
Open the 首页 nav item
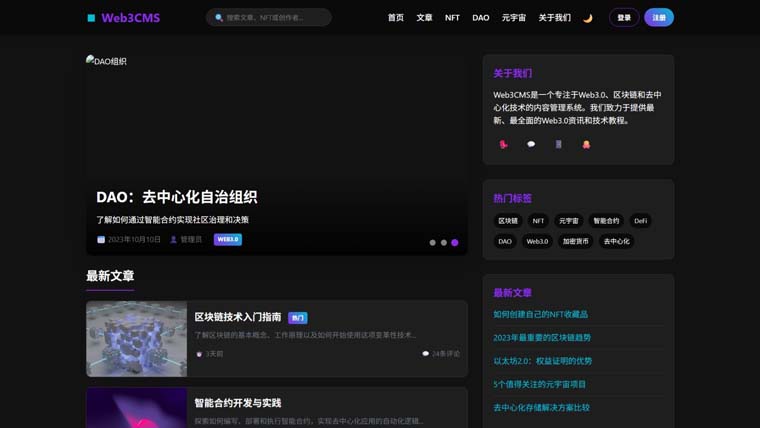point(396,17)
